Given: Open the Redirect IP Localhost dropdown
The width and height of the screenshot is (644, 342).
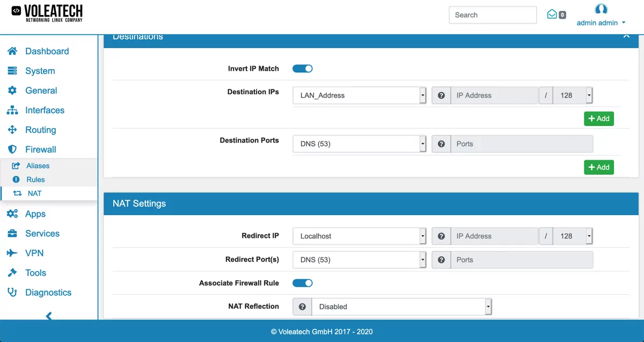Looking at the screenshot, I should point(360,236).
